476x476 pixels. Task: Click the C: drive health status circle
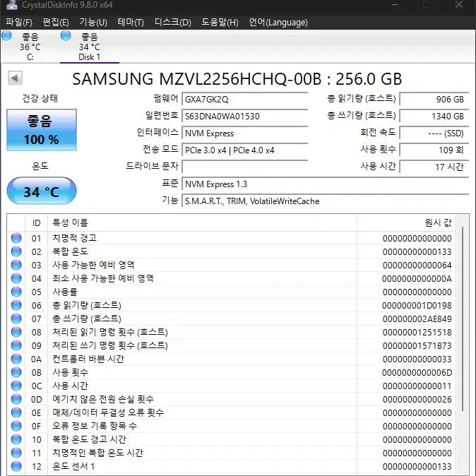tap(6, 35)
